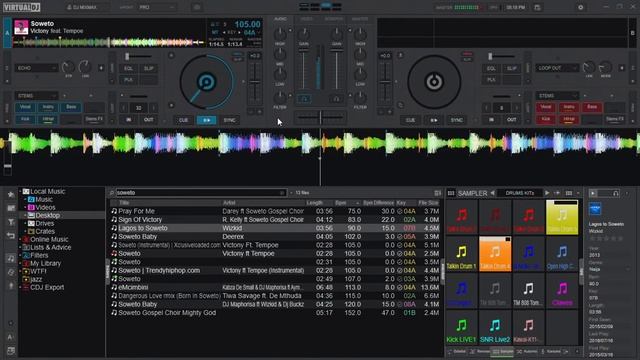
Task: Click the sampler grid view icon beside SAMPLER
Action: tap(451, 193)
